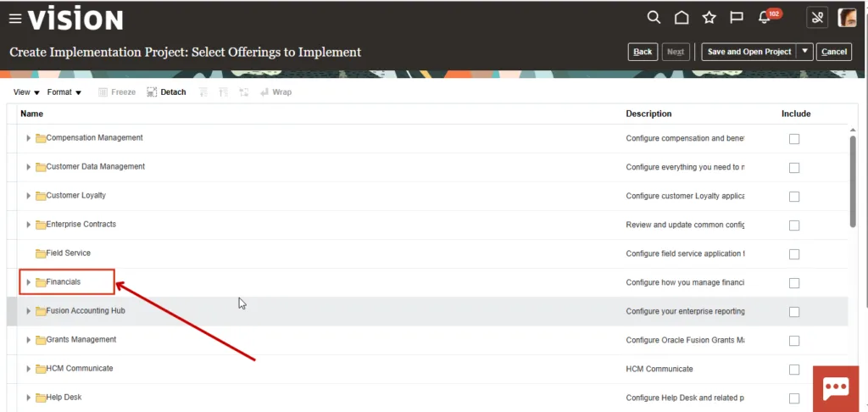The width and height of the screenshot is (868, 412).
Task: Open notifications bell icon
Action: coord(765,19)
